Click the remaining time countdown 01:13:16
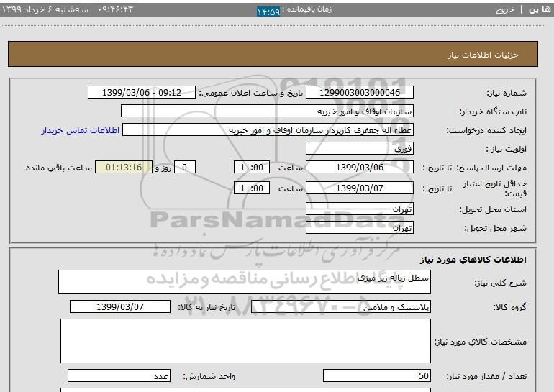 [x=124, y=167]
